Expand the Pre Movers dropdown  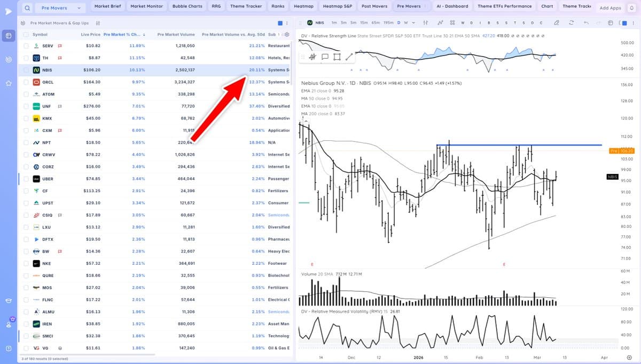[x=79, y=8]
